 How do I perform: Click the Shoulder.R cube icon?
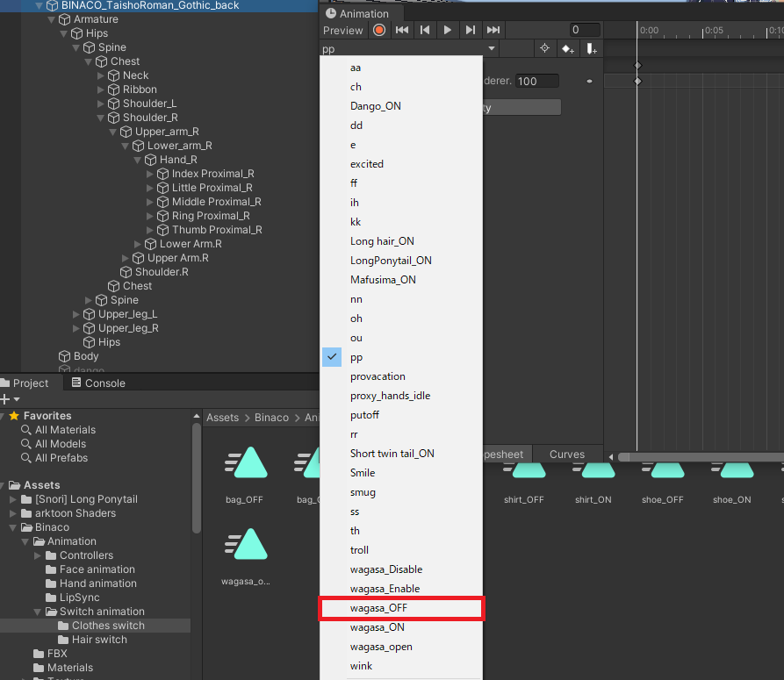126,272
